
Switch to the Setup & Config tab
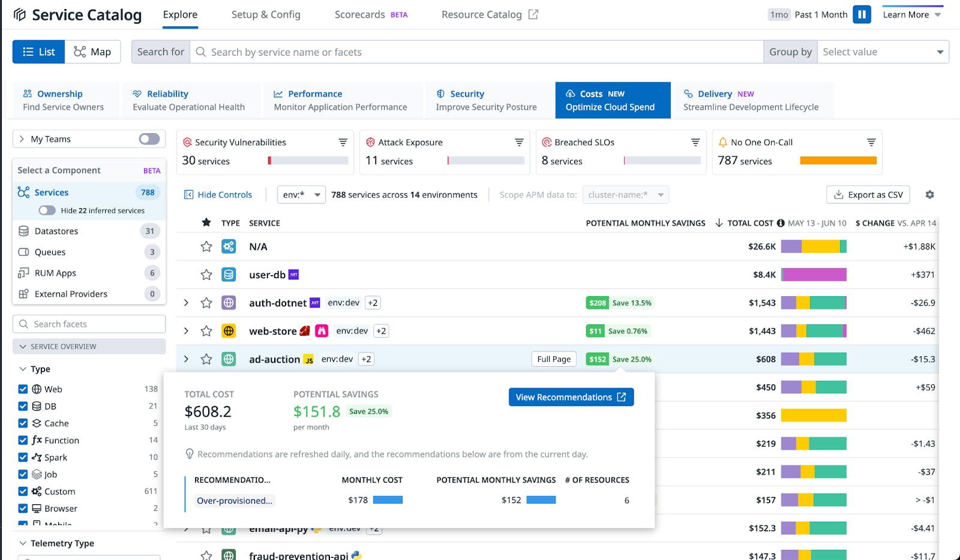266,14
